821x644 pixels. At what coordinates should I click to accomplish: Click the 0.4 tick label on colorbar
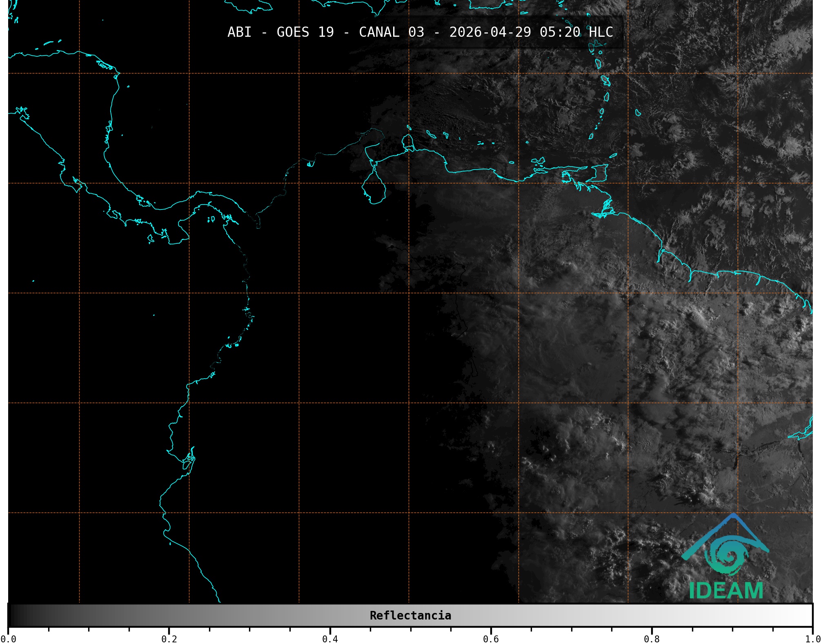330,639
